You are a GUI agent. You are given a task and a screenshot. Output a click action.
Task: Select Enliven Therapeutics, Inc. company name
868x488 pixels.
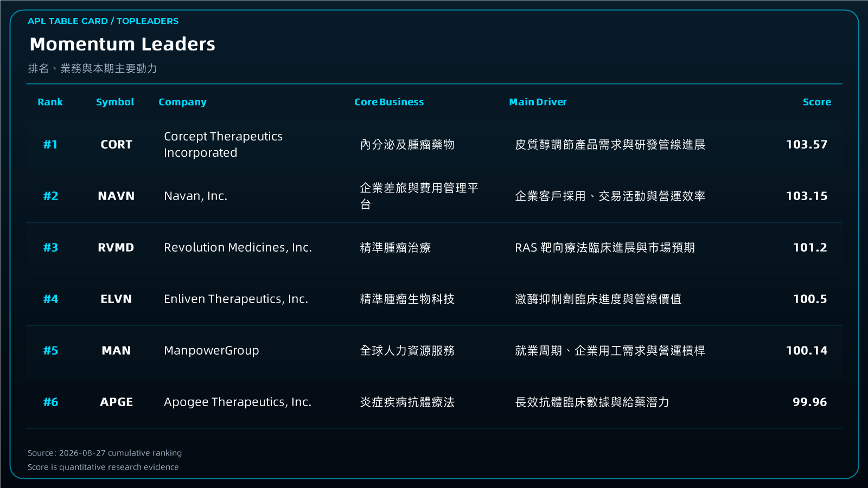click(x=236, y=299)
